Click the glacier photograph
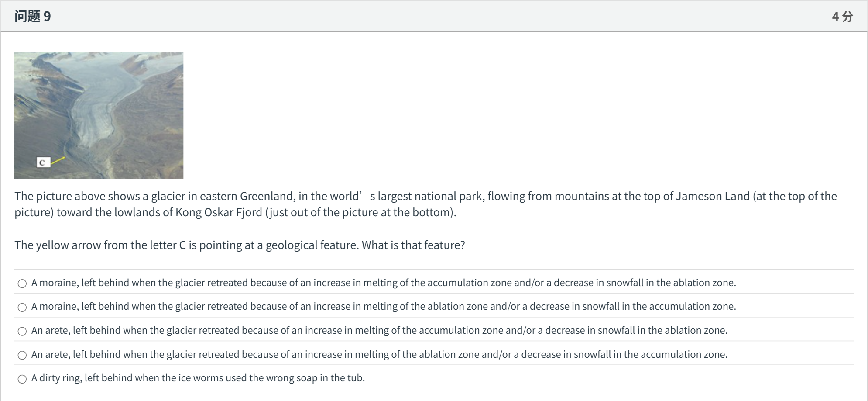Screen dimensions: 868x401 tap(99, 115)
